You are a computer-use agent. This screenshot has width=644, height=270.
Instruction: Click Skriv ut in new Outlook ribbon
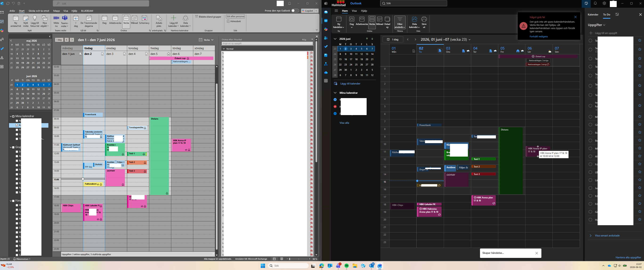click(424, 22)
